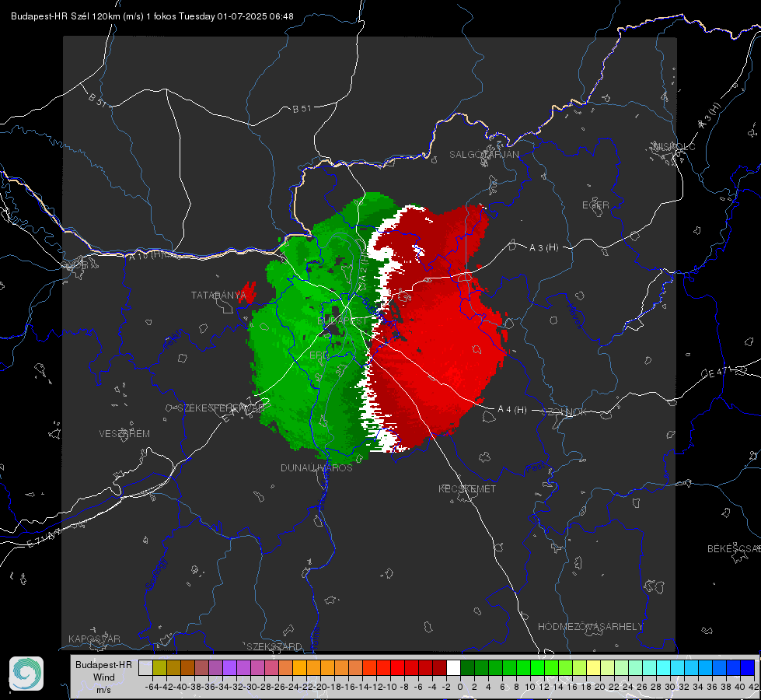This screenshot has height=700, width=761.
Task: Select the bright red swatch between -10 and -8
Action: [397, 667]
